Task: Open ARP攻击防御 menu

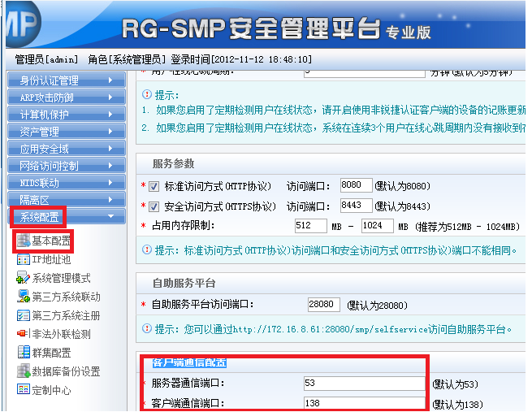Action: point(67,97)
